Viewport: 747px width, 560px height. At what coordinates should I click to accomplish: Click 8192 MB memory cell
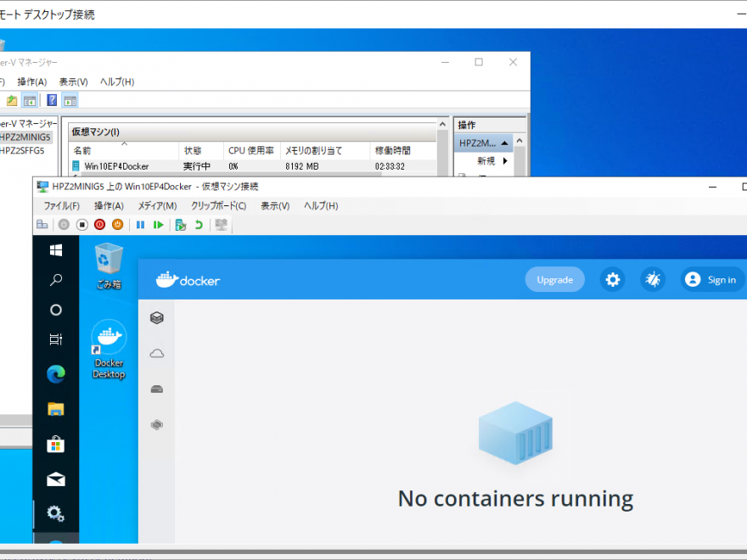[x=302, y=166]
